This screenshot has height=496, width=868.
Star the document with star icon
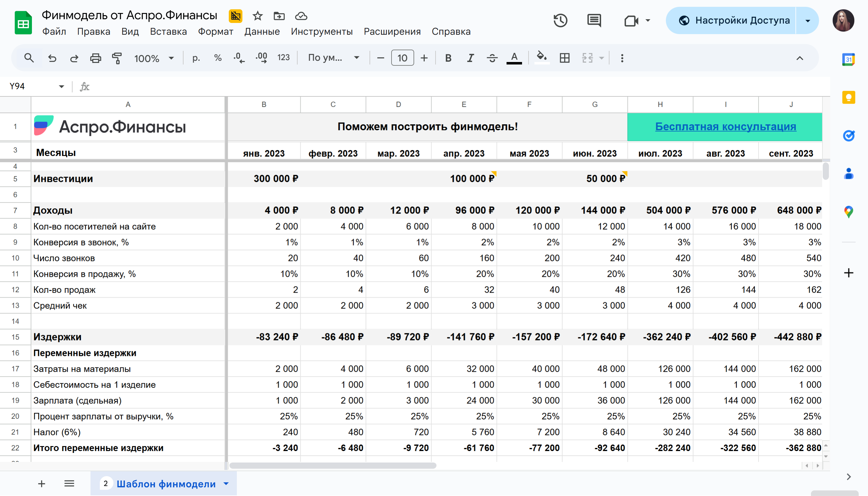click(258, 16)
